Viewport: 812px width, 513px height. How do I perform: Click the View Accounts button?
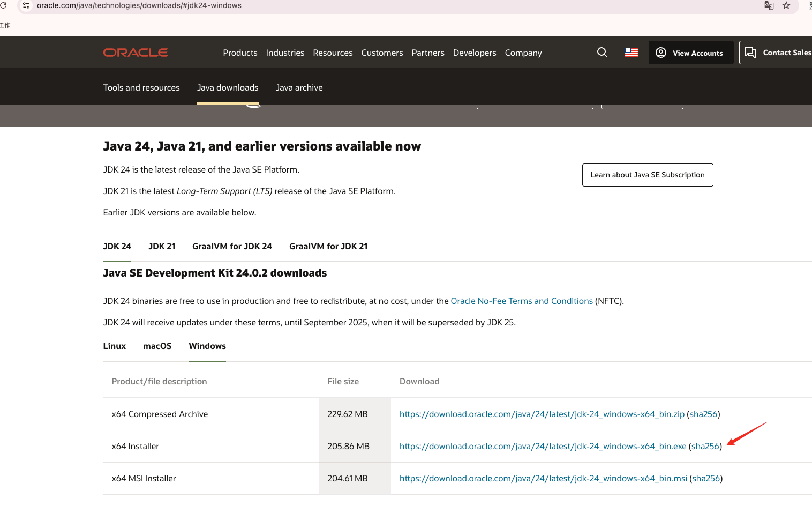(691, 53)
